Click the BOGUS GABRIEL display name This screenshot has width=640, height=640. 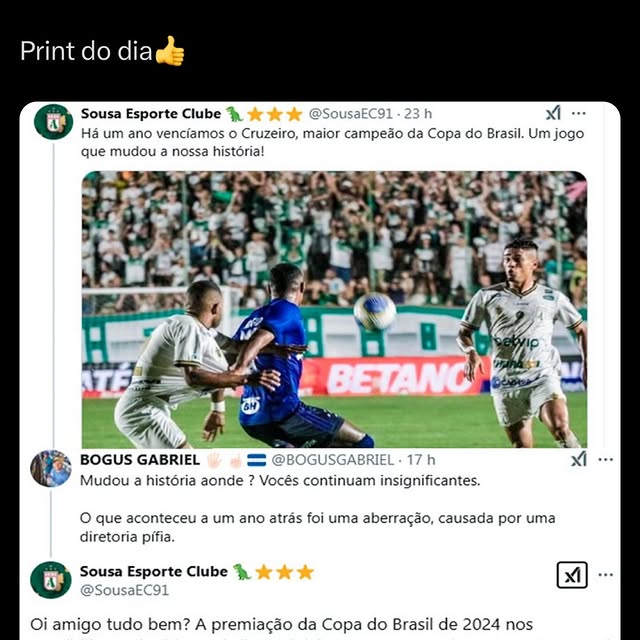coord(140,460)
